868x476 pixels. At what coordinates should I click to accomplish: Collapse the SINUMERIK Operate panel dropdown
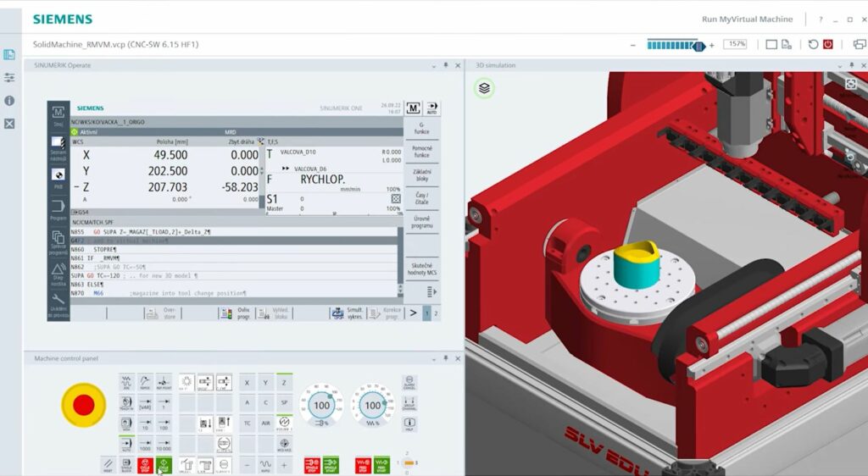click(433, 65)
